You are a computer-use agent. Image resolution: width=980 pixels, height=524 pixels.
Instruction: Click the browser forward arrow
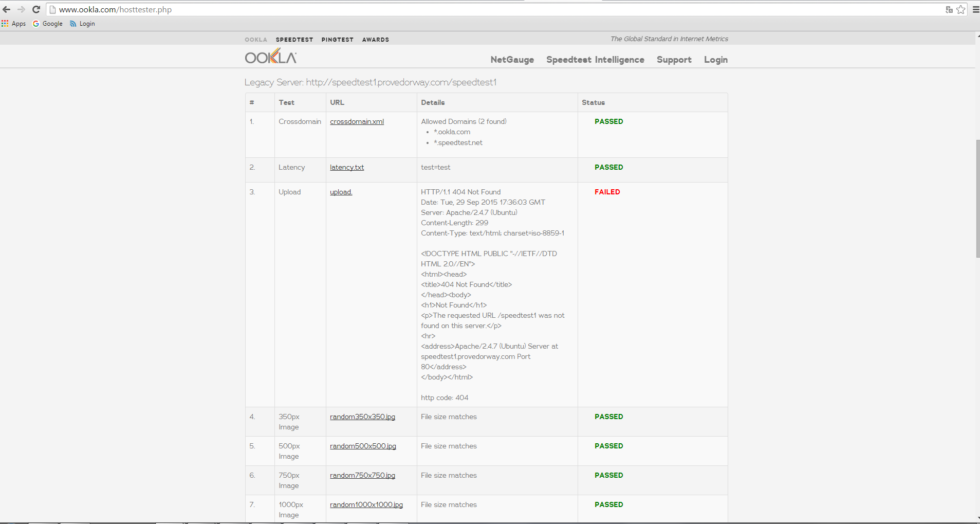[x=21, y=9]
